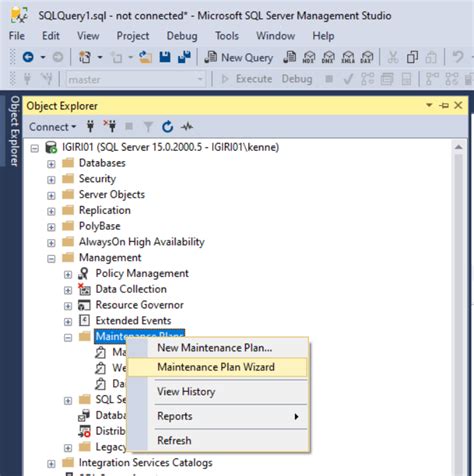Image resolution: width=474 pixels, height=476 pixels.
Task: Click the Analysis Services MDX Query icon
Action: coord(309,57)
